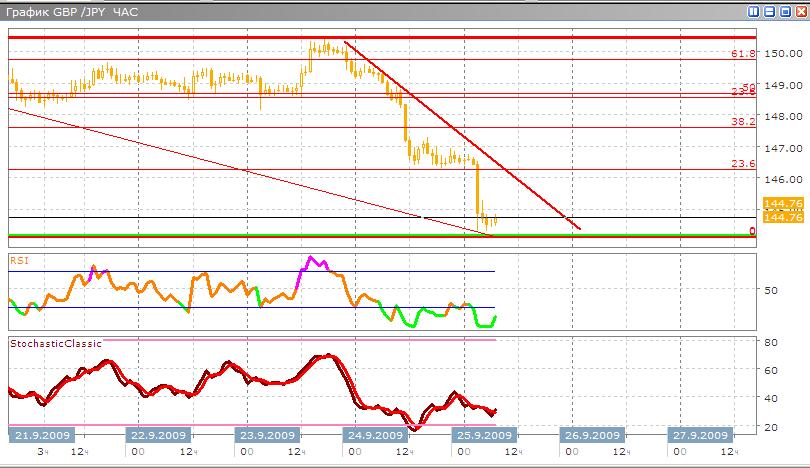Image resolution: width=810 pixels, height=468 pixels.
Task: Click the 26.9.2009 date marker
Action: (x=594, y=435)
